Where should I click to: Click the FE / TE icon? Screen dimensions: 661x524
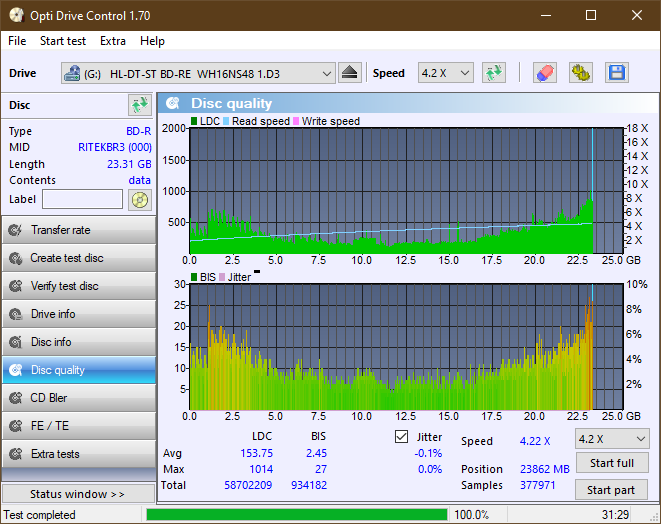[16, 426]
